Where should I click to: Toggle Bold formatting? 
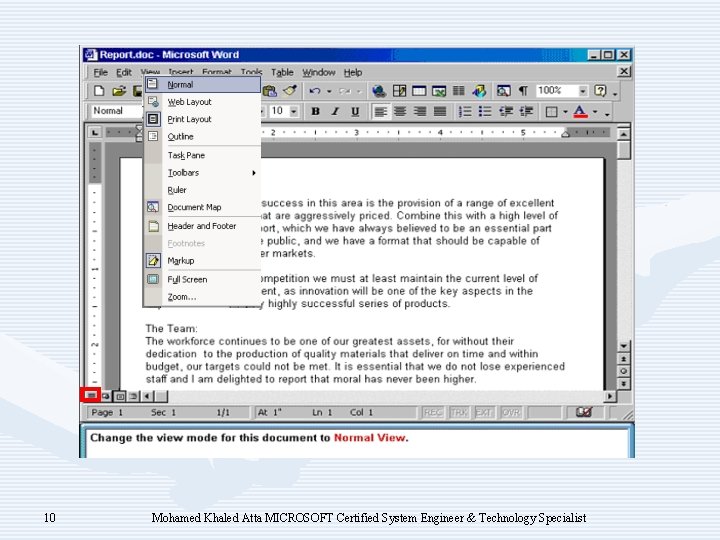315,112
